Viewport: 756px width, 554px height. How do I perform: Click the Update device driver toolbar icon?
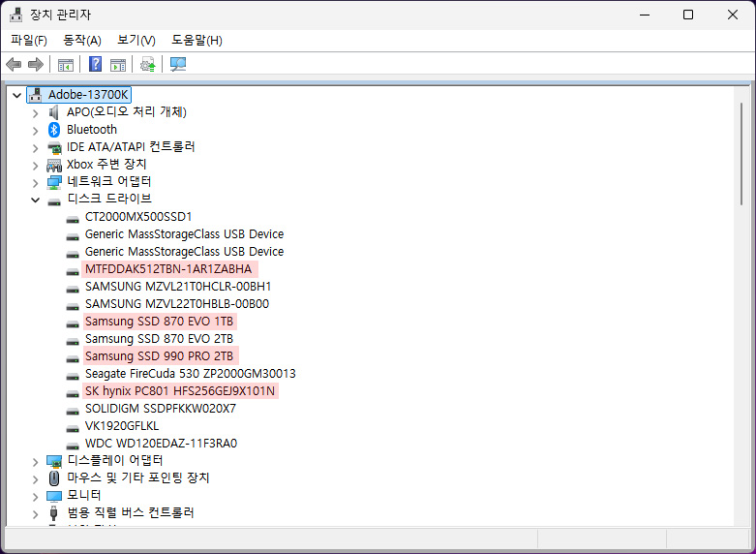[x=147, y=64]
